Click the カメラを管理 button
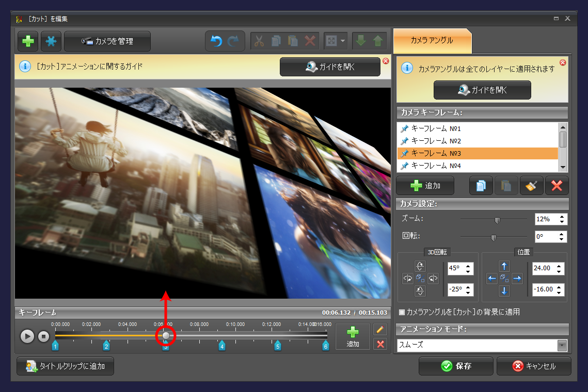The image size is (588, 392). tap(107, 42)
